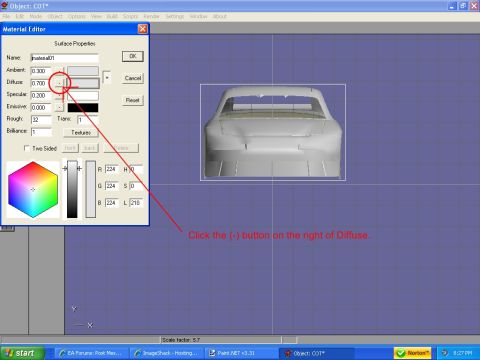Click the Norton tray indicator
The height and width of the screenshot is (360, 480).
[x=413, y=353]
